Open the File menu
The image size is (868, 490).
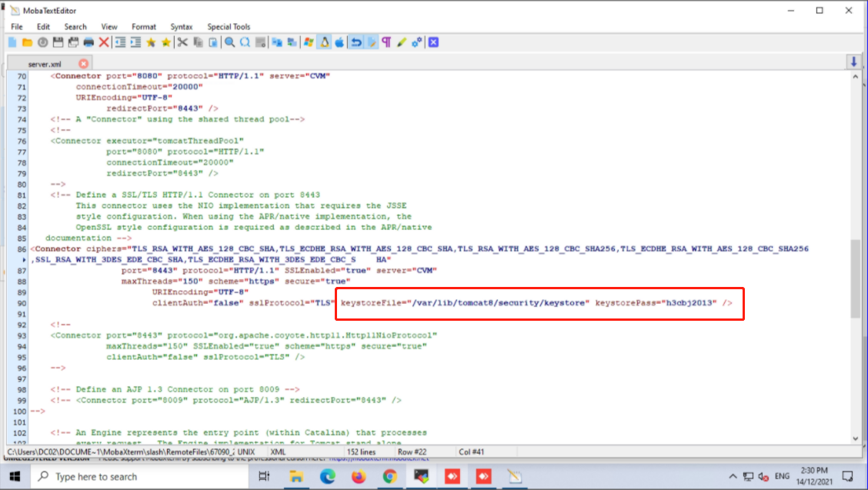tap(17, 27)
